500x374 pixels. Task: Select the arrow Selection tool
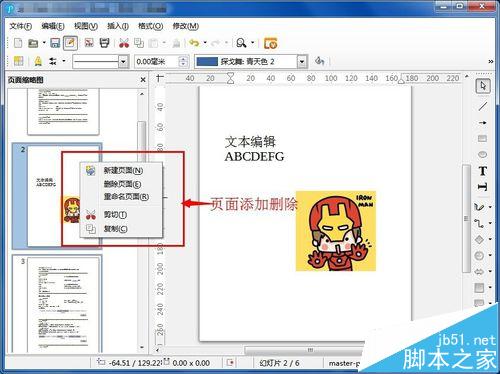tap(483, 86)
